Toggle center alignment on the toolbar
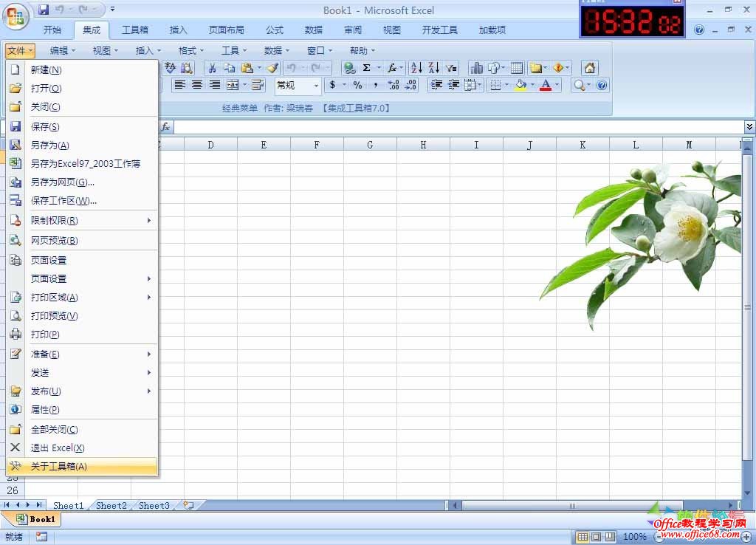Screen dimensions: 756x545 coord(198,84)
